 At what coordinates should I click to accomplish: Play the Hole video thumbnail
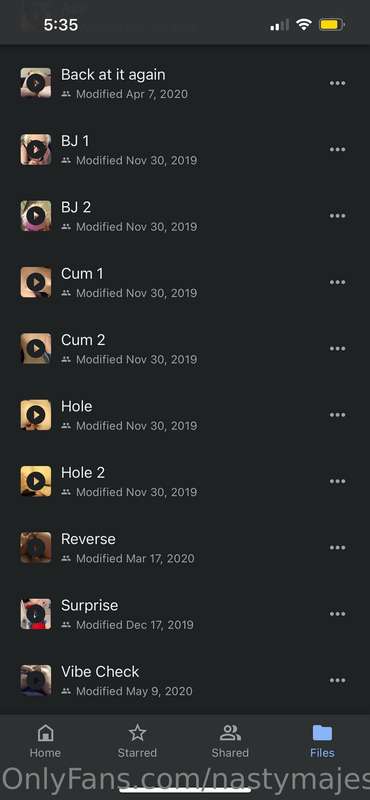click(36, 415)
